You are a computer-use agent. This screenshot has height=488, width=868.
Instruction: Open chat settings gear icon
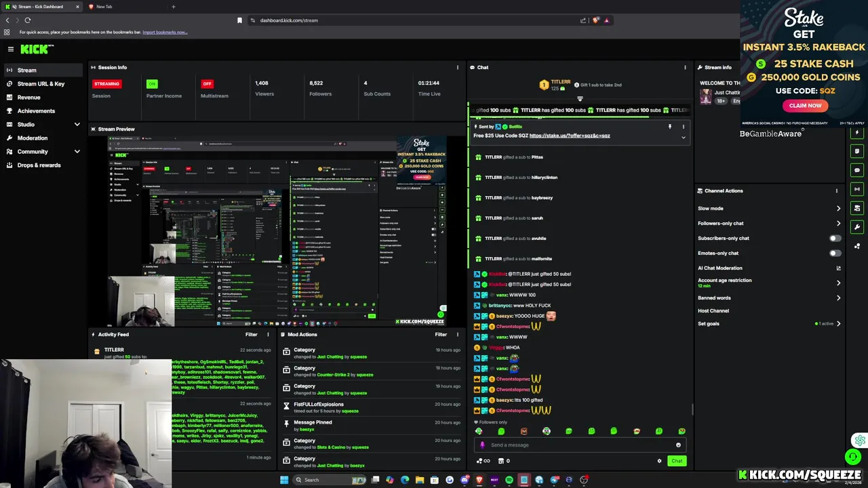(x=659, y=461)
